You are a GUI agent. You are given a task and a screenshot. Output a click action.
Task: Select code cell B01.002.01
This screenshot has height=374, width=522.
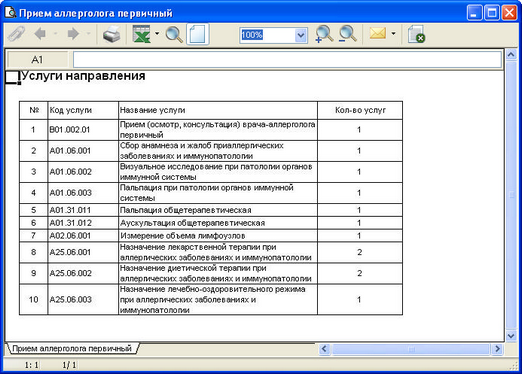pos(83,130)
